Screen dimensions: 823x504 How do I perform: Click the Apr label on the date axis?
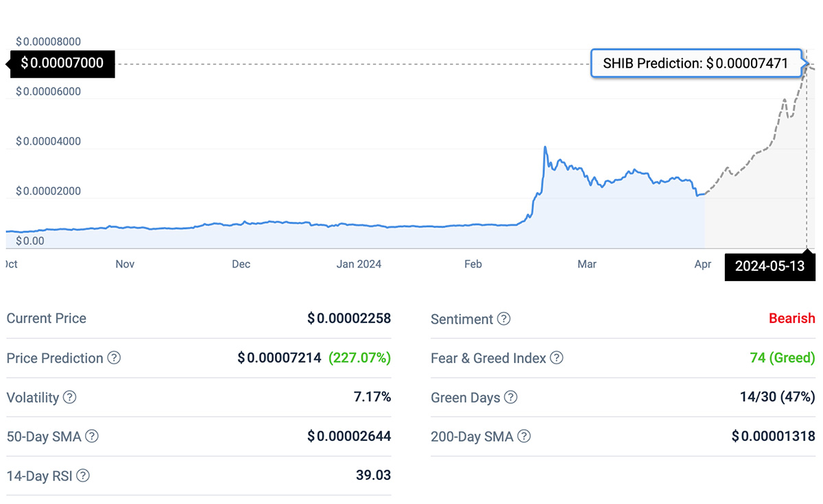(703, 264)
